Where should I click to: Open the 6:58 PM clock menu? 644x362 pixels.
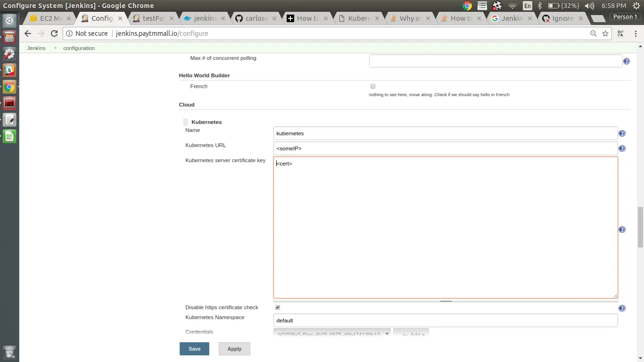pos(614,6)
